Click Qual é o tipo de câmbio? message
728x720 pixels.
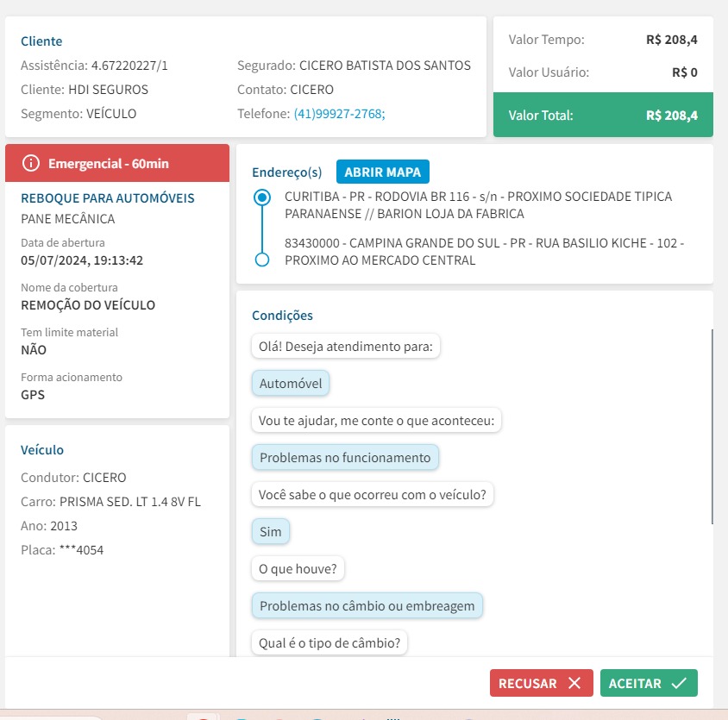(x=329, y=643)
